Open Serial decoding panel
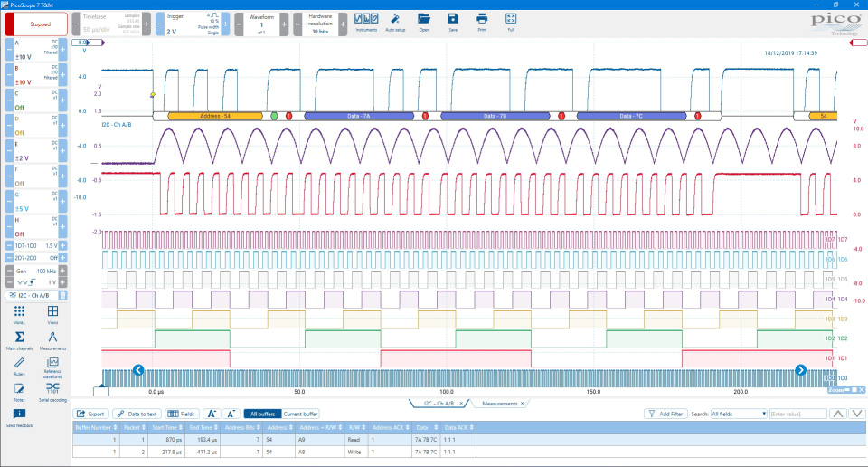 coord(52,390)
